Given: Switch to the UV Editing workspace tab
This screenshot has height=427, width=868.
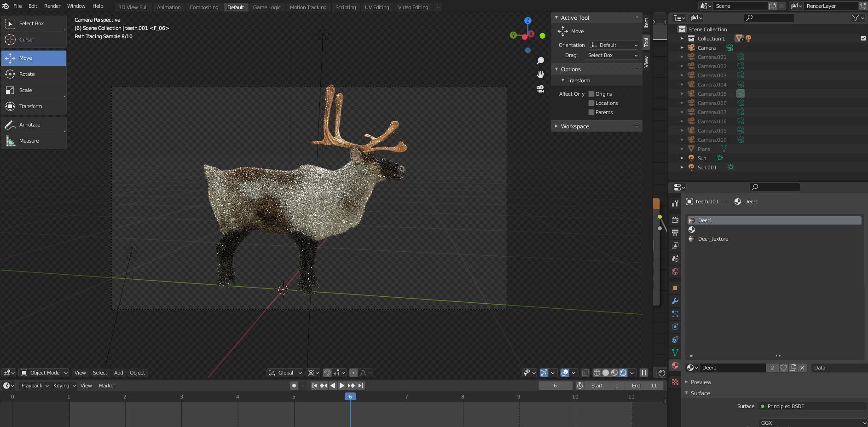Looking at the screenshot, I should click(x=377, y=7).
